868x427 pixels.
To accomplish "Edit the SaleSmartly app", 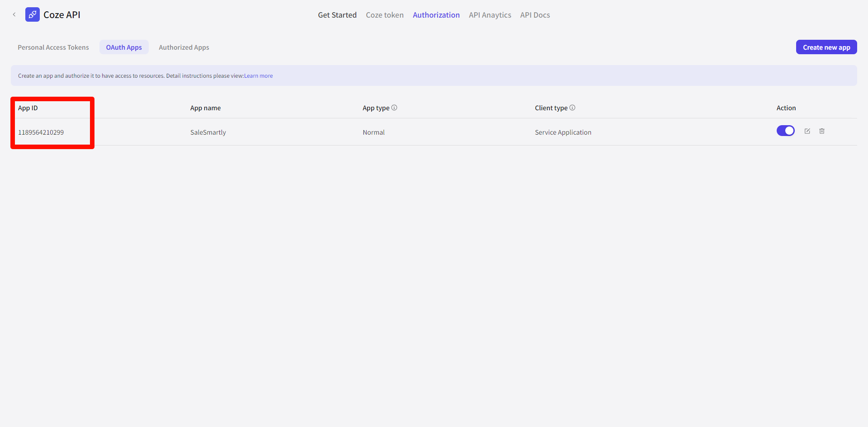I will pyautogui.click(x=807, y=131).
